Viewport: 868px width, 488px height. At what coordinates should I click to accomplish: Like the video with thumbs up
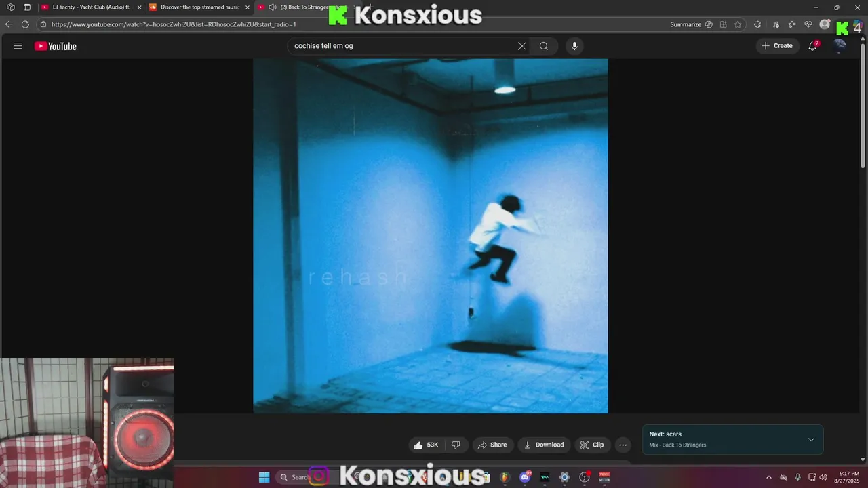(427, 445)
